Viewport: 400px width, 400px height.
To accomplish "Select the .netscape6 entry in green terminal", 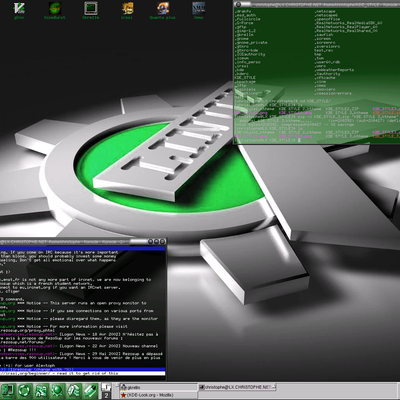I will point(327,15).
